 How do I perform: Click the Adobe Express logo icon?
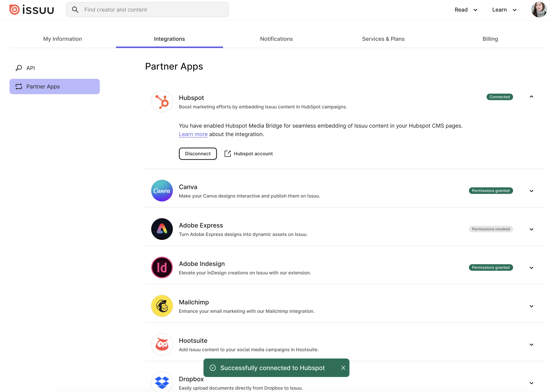[162, 229]
